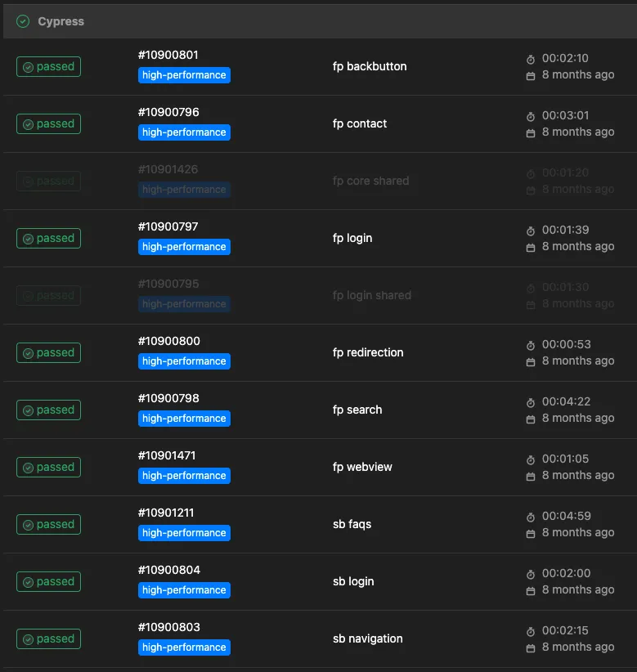Click the calendar icon in sb faqs row

tap(531, 534)
